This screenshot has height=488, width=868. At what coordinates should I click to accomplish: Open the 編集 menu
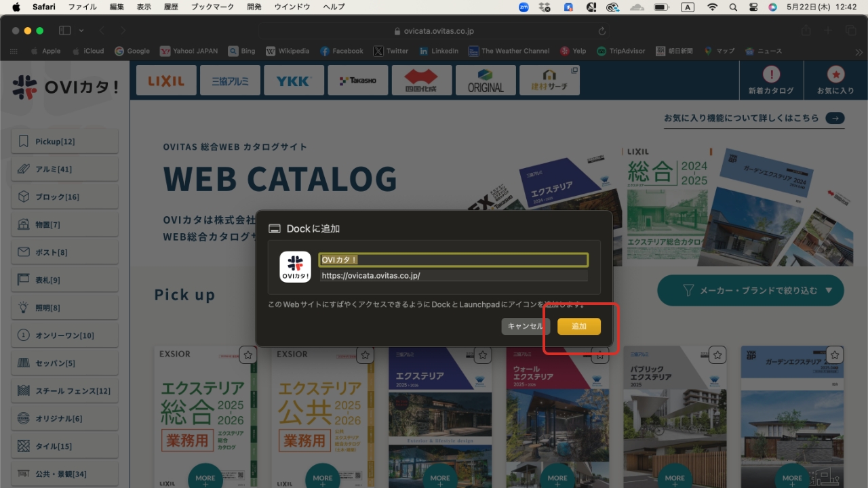point(117,7)
